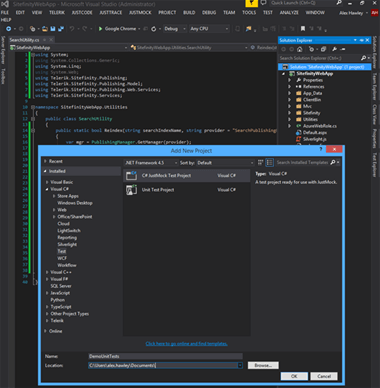Select the Python category in template tree
The width and height of the screenshot is (380, 388).
[x=58, y=300]
